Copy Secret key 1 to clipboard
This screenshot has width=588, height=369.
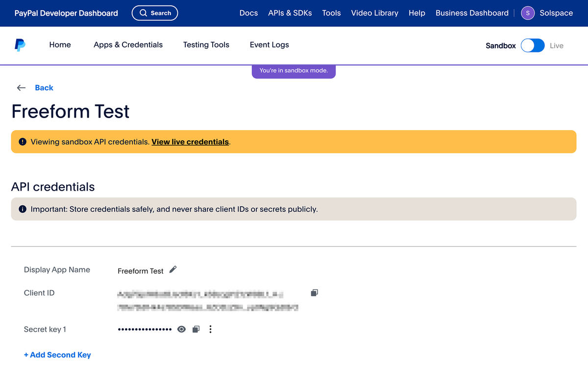coord(196,329)
